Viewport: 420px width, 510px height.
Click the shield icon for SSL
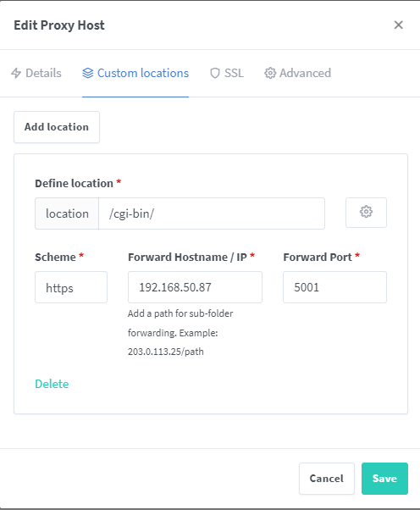point(215,73)
